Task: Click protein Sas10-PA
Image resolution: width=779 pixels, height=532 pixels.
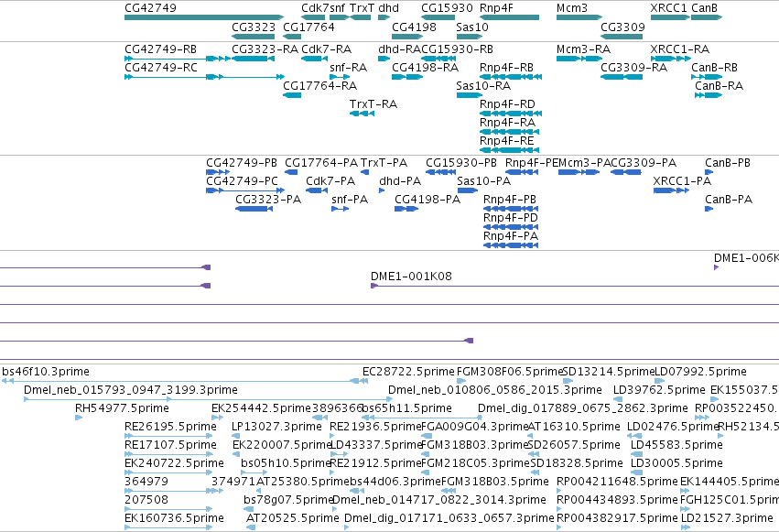Action: pyautogui.click(x=468, y=190)
